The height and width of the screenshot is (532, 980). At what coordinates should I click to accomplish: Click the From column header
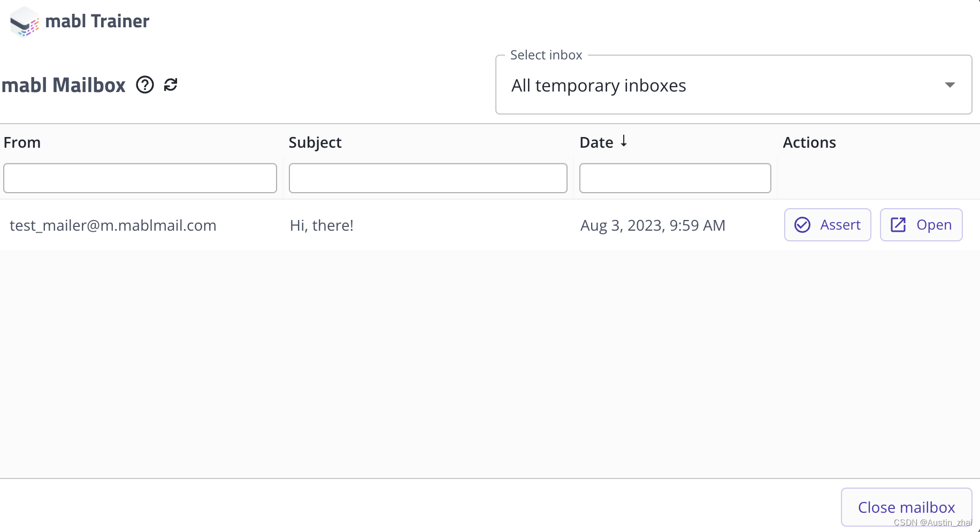coord(22,142)
